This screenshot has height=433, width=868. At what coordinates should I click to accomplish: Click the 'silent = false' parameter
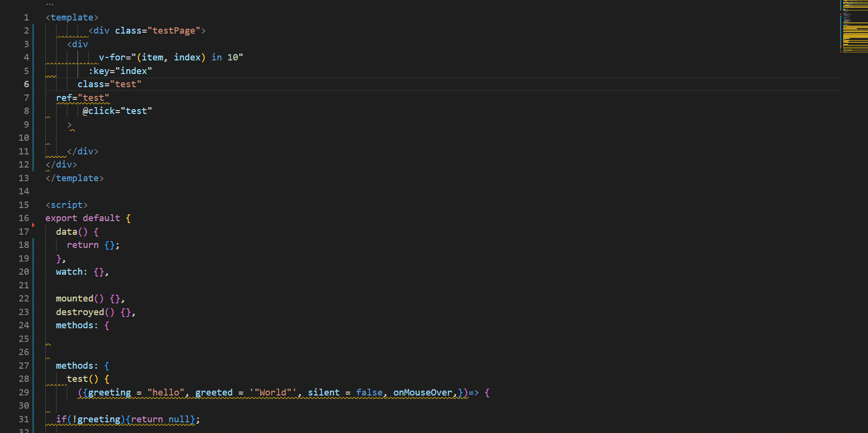pos(345,393)
